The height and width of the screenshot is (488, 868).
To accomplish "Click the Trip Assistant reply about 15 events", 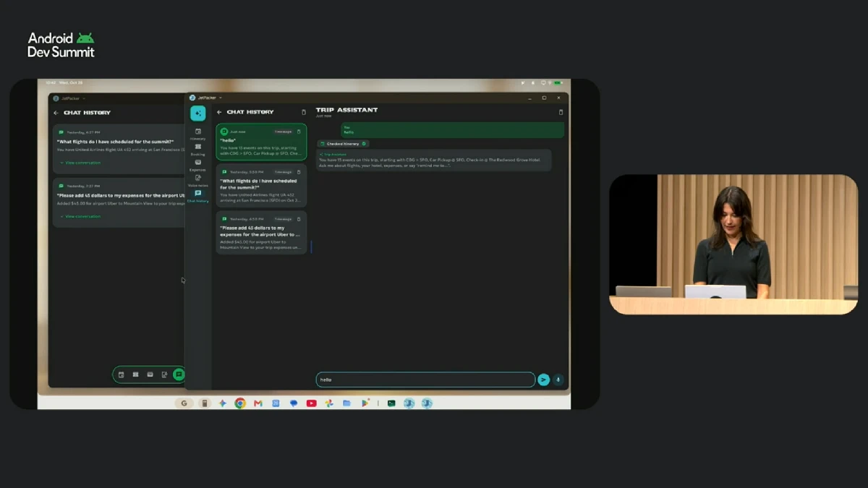I will (434, 160).
